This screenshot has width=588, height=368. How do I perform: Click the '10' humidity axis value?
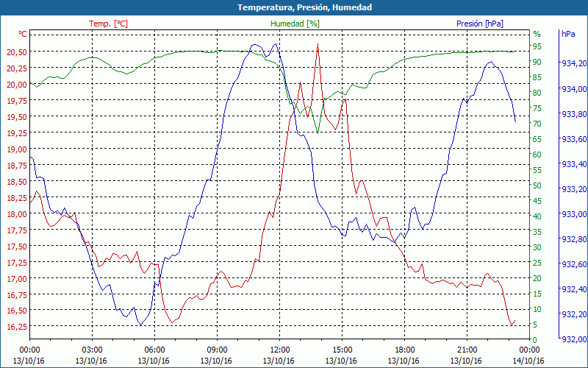537,309
